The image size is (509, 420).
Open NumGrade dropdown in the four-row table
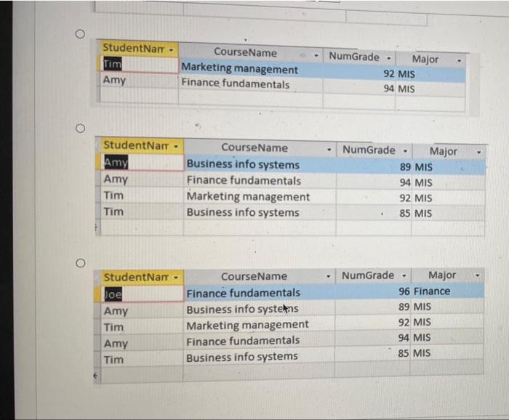405,151
